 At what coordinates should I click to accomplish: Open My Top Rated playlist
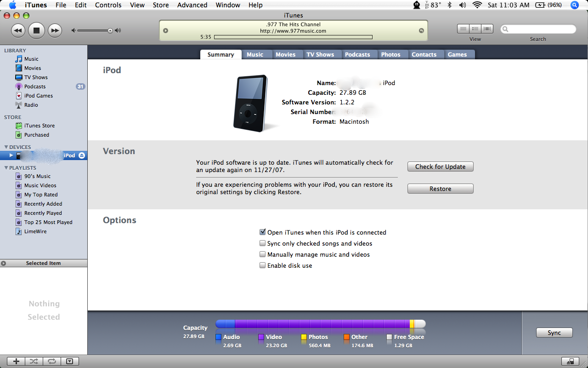(41, 195)
